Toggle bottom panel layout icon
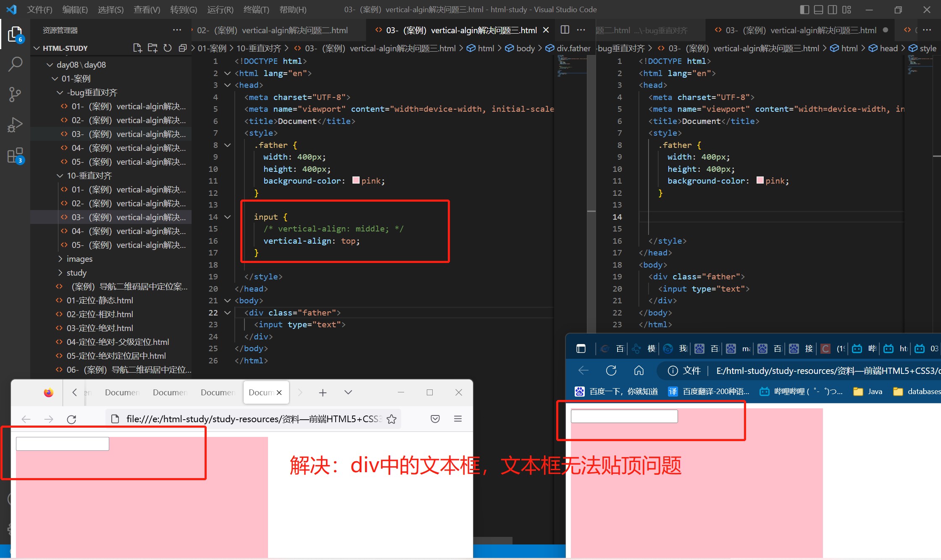Screen dimensions: 941x560 [x=818, y=9]
